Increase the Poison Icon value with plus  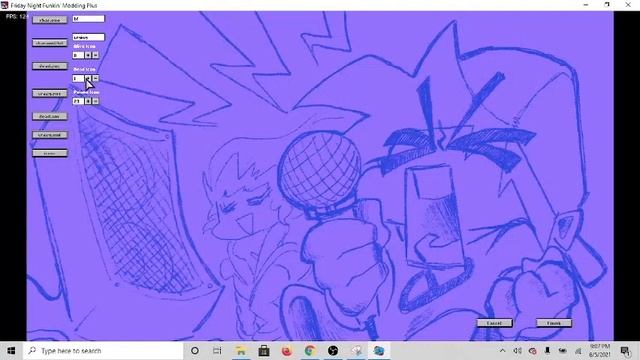click(88, 101)
